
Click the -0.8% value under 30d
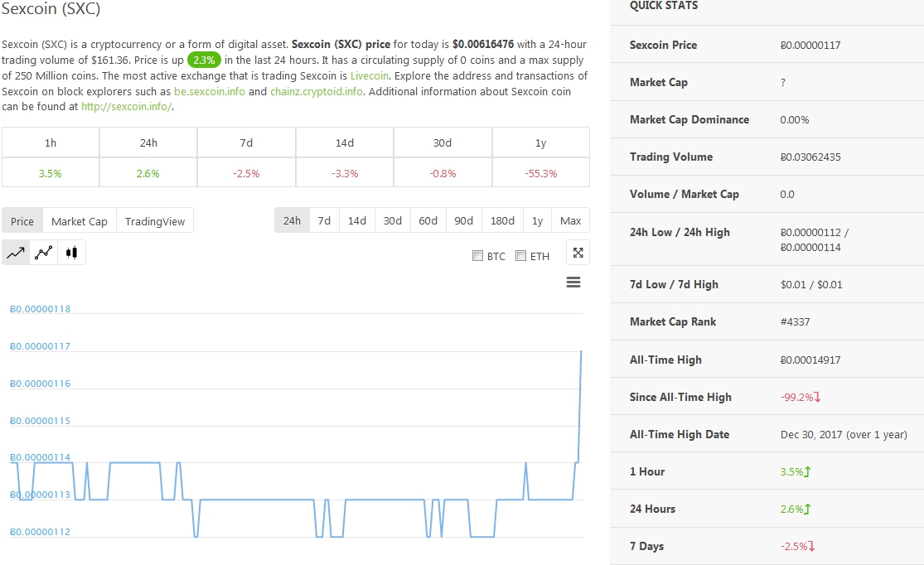[443, 173]
